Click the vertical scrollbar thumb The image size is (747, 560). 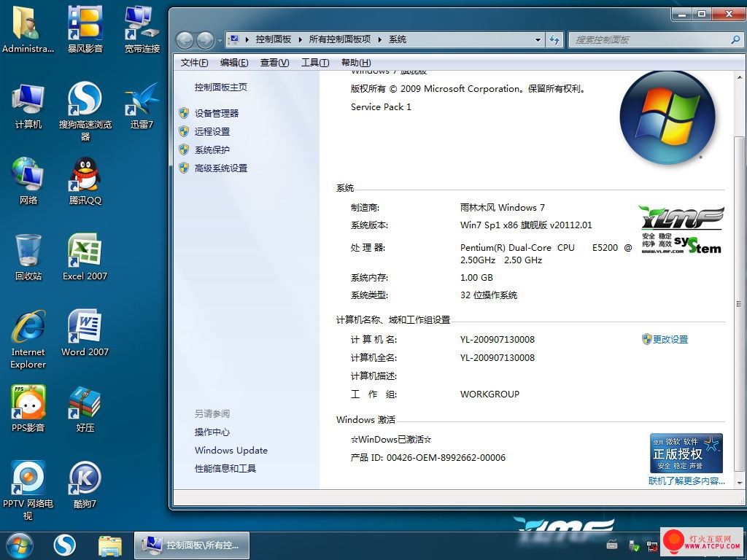(x=740, y=305)
